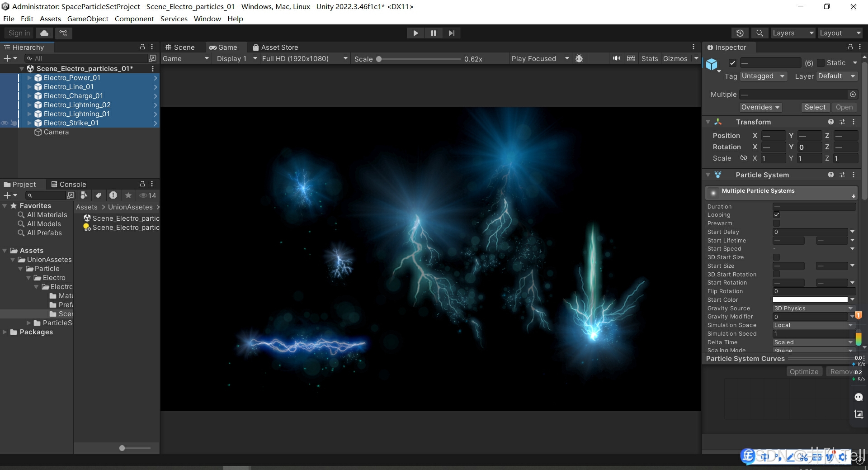868x470 pixels.
Task: Open the Full HD resolution dropdown
Action: point(305,58)
